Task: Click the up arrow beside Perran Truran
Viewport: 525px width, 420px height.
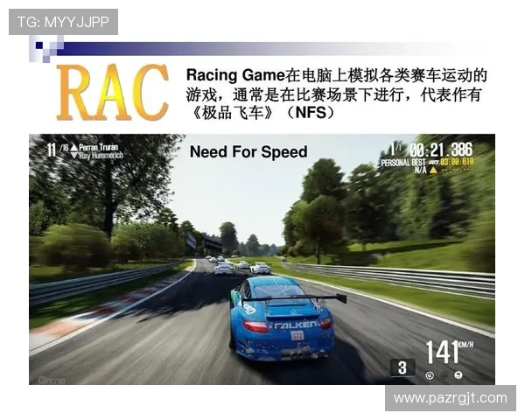Action: (x=74, y=147)
